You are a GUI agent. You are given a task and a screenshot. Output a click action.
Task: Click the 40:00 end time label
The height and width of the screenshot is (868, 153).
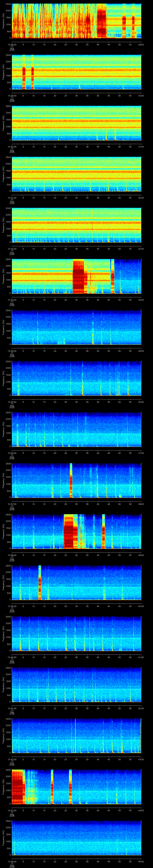click(x=141, y=606)
